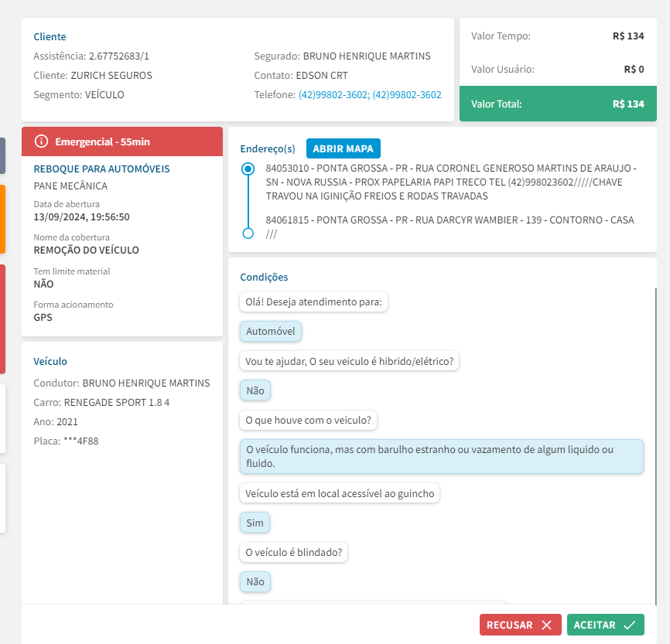Viewport: 670px width, 644px height.
Task: Click the second Telefone number link
Action: pos(407,95)
